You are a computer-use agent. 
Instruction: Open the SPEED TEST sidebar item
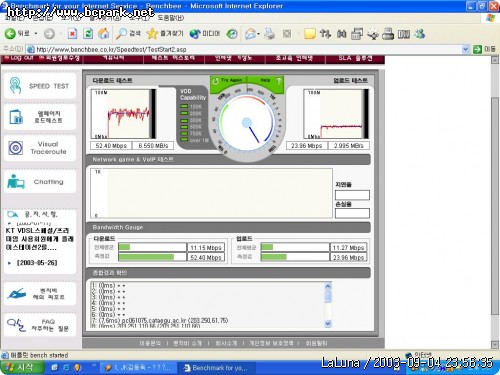click(x=40, y=86)
